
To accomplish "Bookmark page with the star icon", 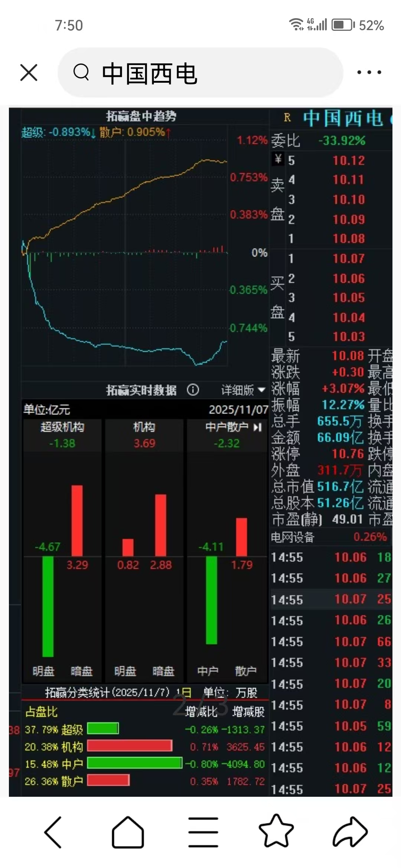I will point(276,831).
